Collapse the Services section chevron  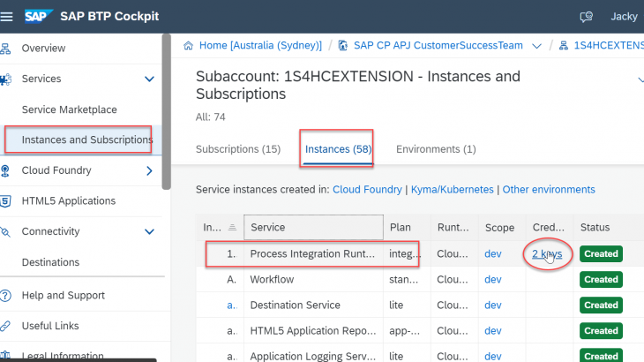click(149, 79)
